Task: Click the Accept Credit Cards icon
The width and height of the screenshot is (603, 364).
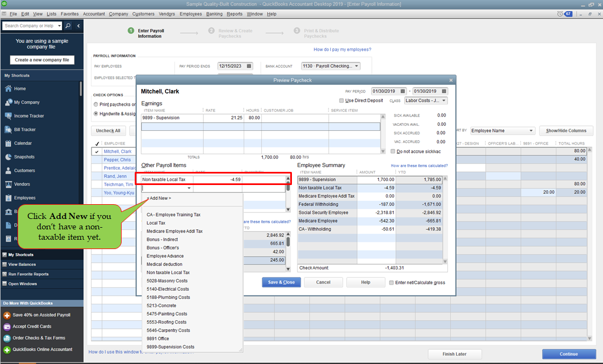Action: pyautogui.click(x=7, y=327)
